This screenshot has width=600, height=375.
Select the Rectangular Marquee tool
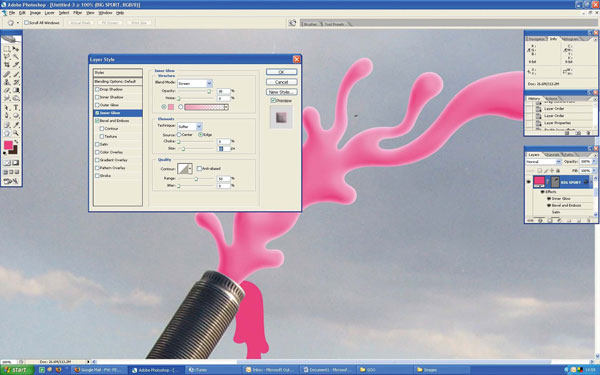(7, 49)
